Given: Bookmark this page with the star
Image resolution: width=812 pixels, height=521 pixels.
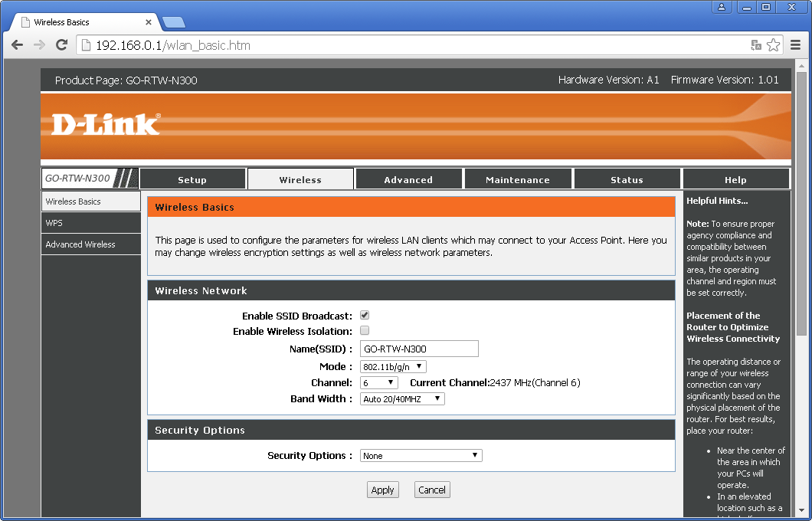Looking at the screenshot, I should pos(773,45).
